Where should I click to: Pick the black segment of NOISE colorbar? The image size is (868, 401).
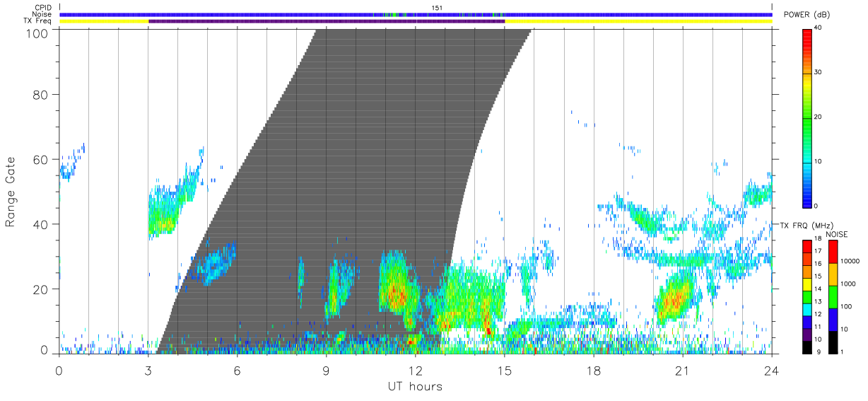[x=832, y=341]
